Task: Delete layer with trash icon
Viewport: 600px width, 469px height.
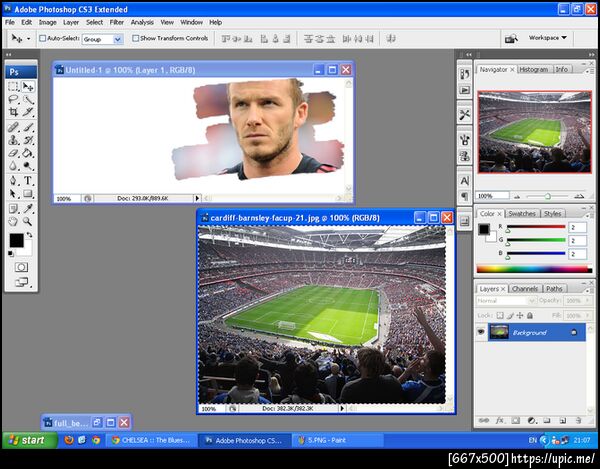Action: coord(579,420)
